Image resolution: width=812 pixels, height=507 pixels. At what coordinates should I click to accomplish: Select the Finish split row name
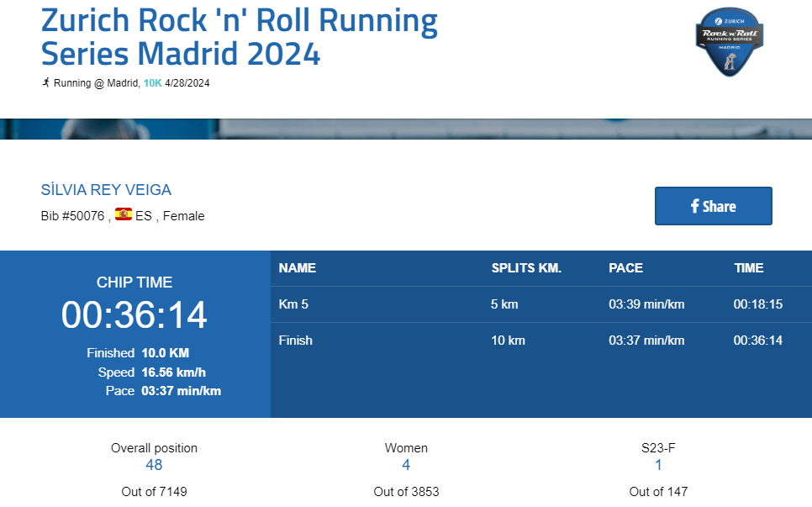296,341
